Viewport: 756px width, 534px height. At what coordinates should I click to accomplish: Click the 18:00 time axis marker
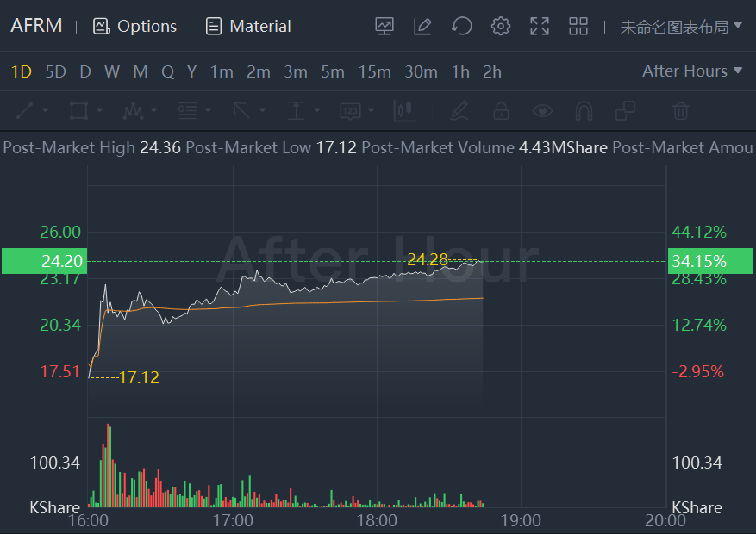(377, 520)
